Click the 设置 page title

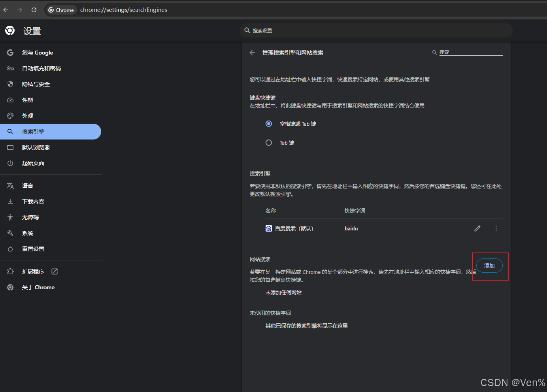pos(32,31)
